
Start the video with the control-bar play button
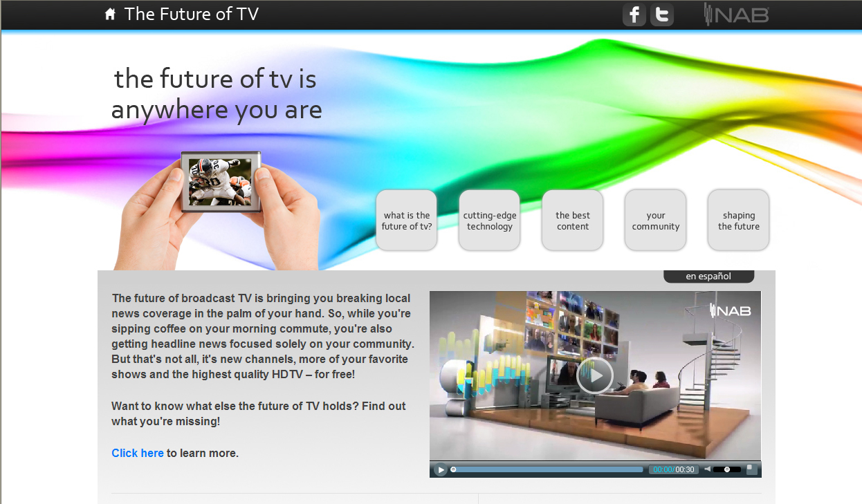(x=441, y=470)
